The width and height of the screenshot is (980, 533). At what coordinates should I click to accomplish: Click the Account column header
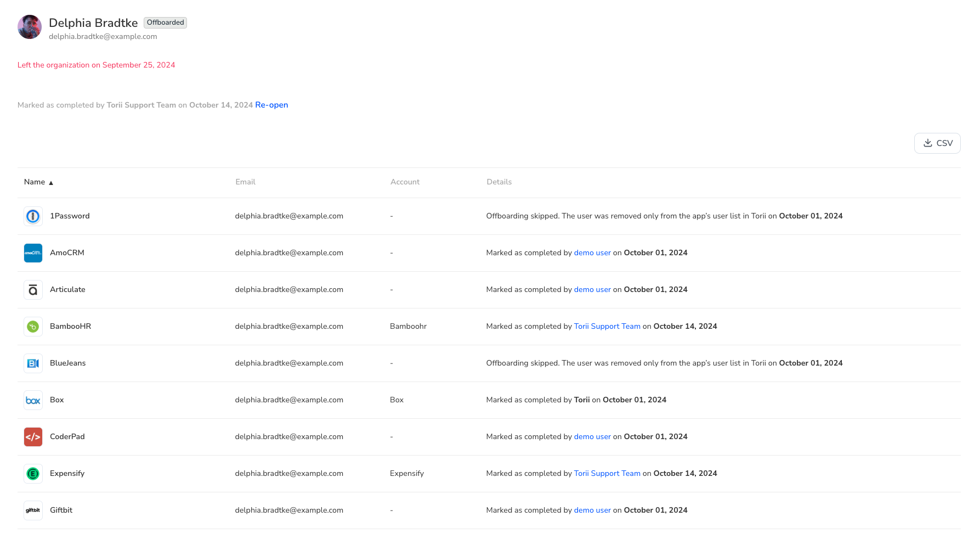[x=405, y=182]
